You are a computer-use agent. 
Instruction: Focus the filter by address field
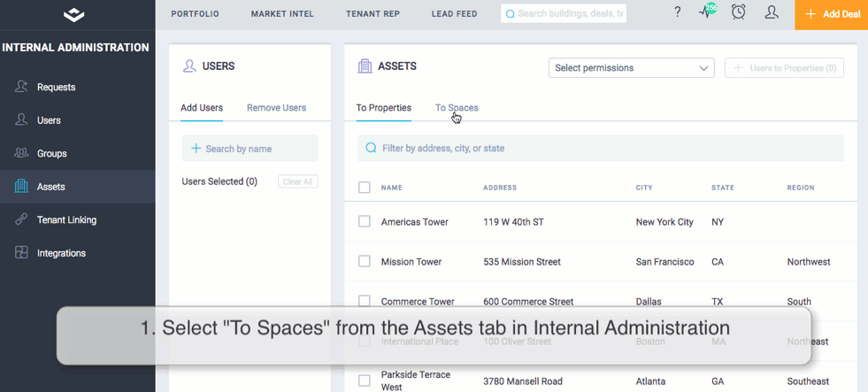[600, 149]
